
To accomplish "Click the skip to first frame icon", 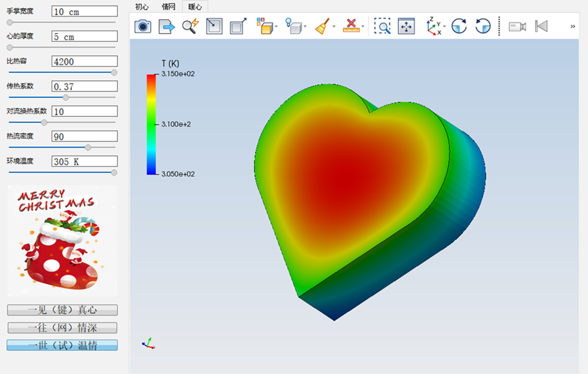I will 541,27.
